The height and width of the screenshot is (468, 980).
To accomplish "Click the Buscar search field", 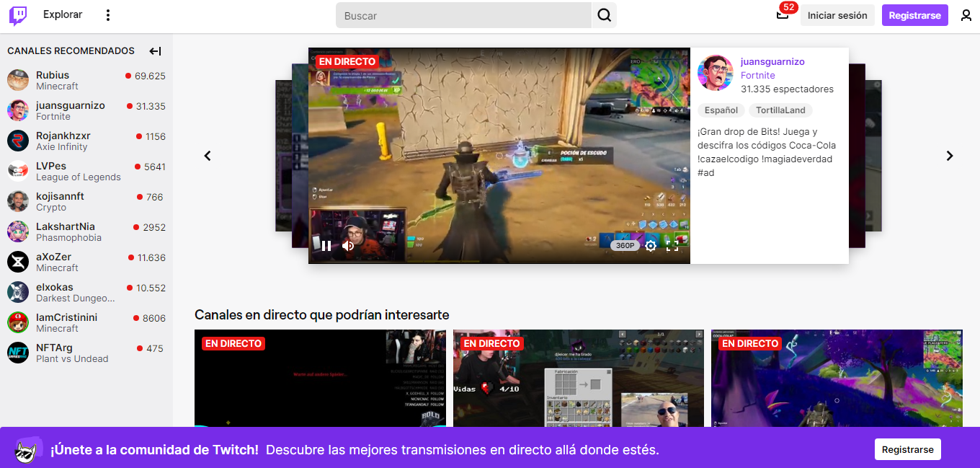I will click(x=463, y=15).
